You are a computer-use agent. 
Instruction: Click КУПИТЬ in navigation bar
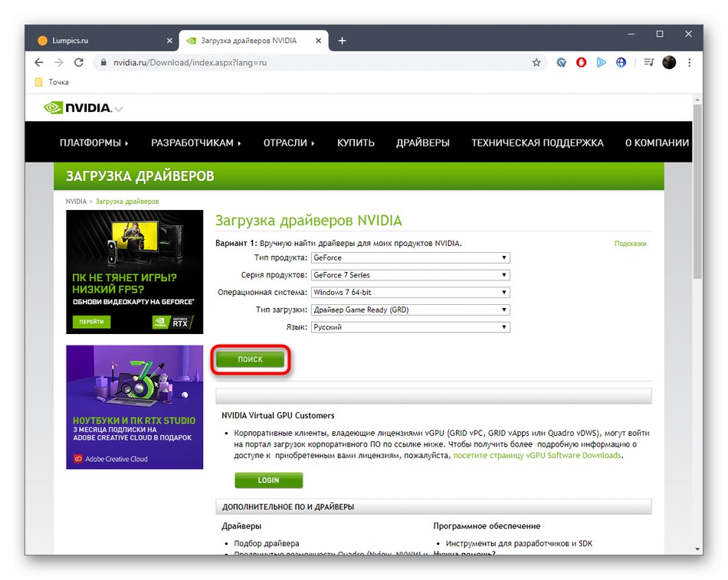coord(356,143)
